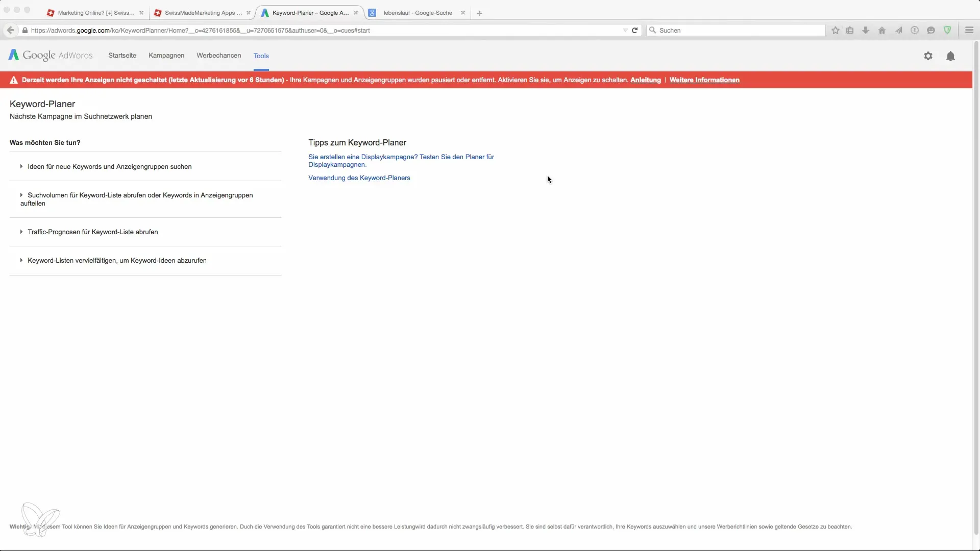
Task: Select the Keyword-Planer browser tab
Action: click(309, 13)
